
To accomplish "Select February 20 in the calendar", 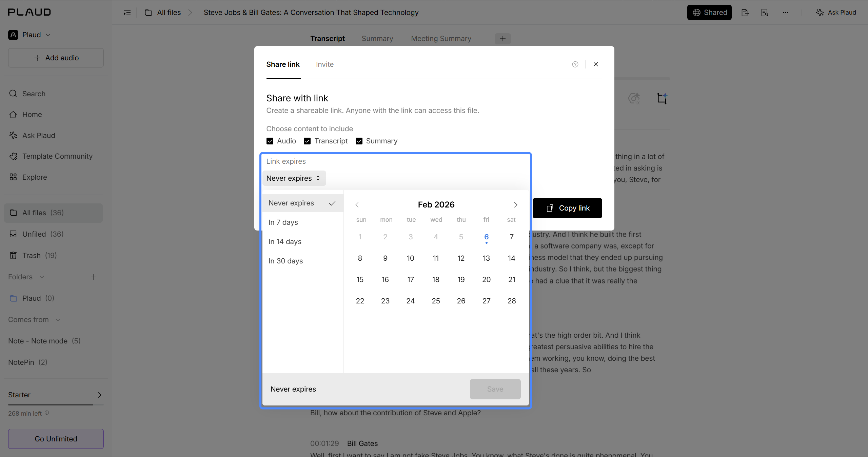I will pos(486,280).
